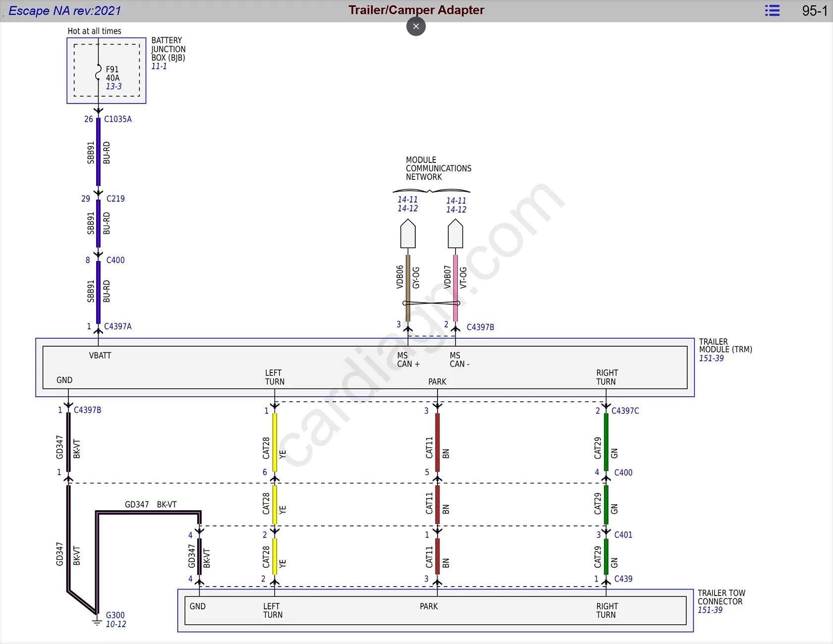This screenshot has height=644, width=833.
Task: Click the green CAT29 right turn wire
Action: [606, 441]
